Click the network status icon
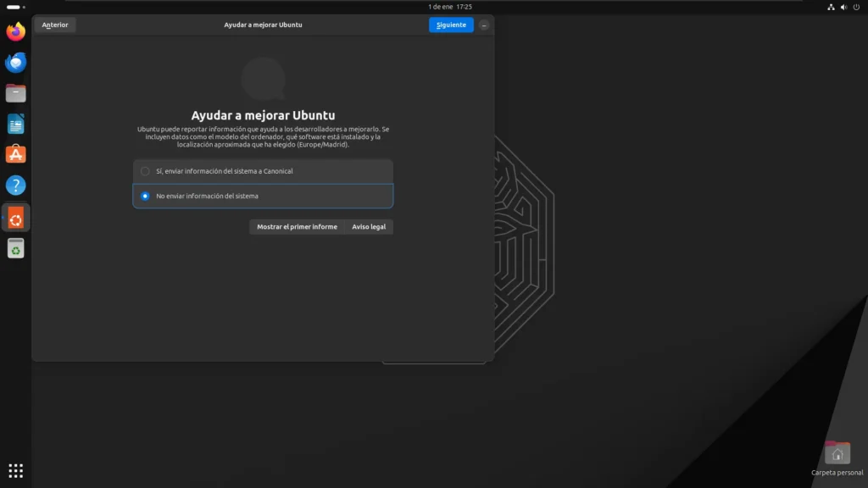The width and height of the screenshot is (868, 488). click(831, 7)
